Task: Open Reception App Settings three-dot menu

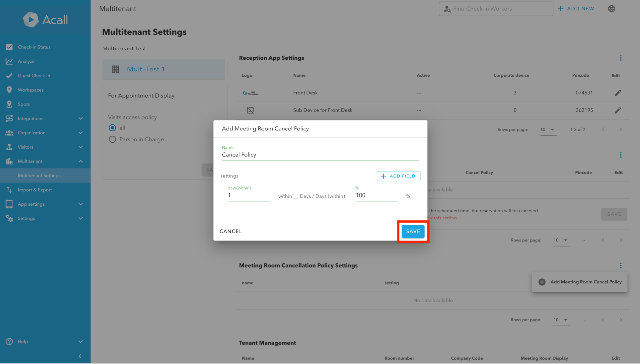Action: 621,58
